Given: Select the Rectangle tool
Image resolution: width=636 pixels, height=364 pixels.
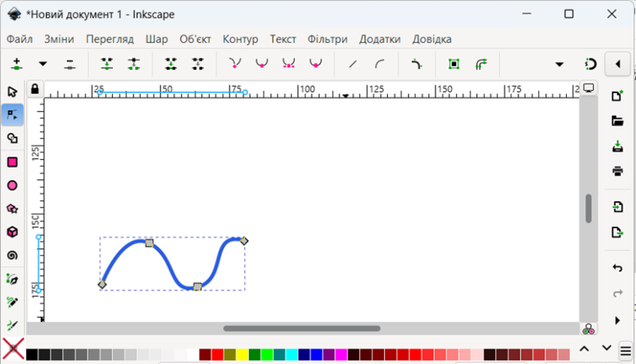Looking at the screenshot, I should [12, 162].
